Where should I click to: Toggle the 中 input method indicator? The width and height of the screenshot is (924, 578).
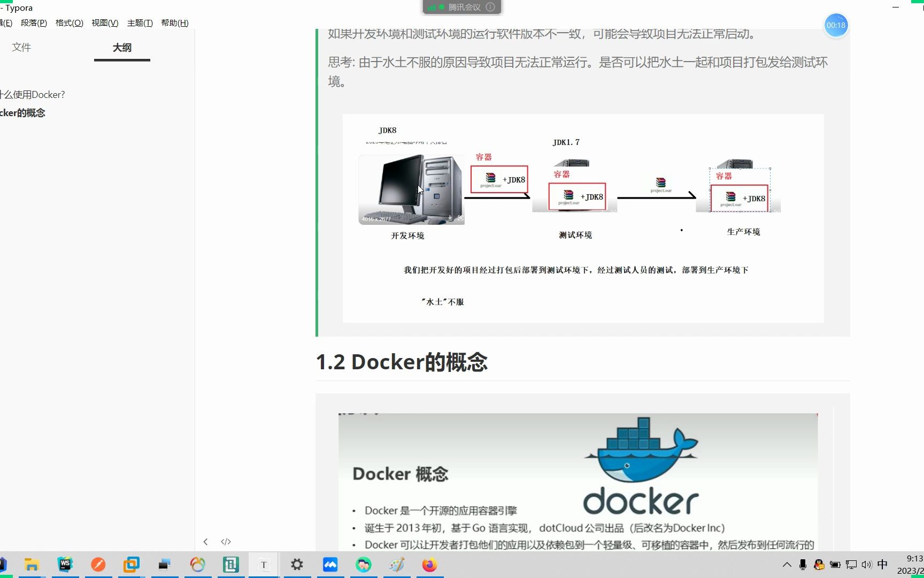(883, 565)
